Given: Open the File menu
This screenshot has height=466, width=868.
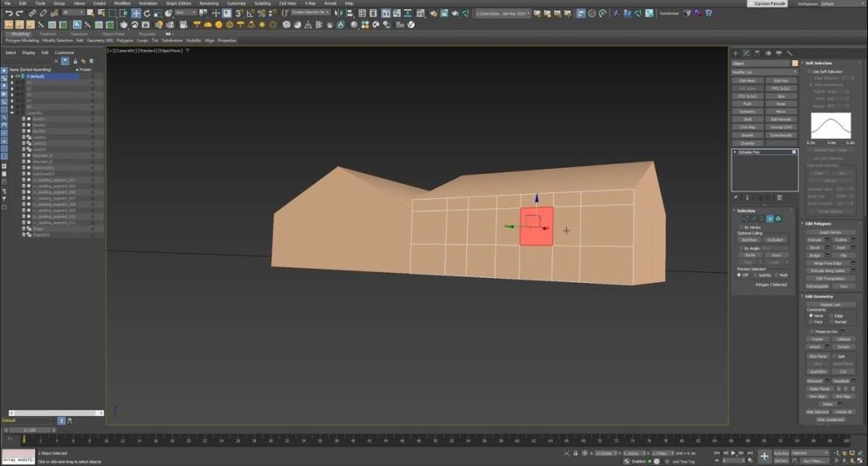Looking at the screenshot, I should pos(7,3).
